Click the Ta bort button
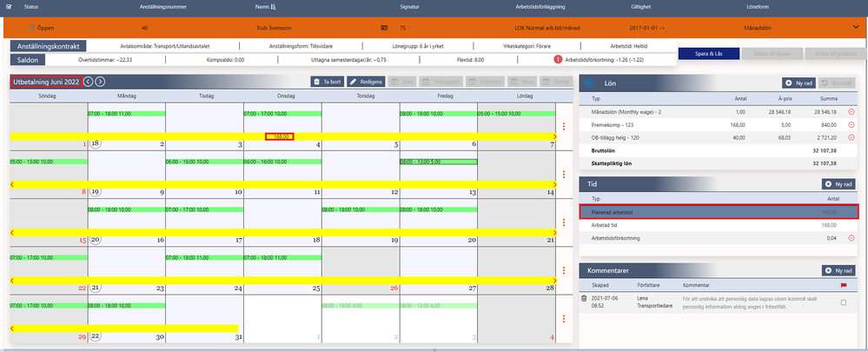 tap(328, 82)
